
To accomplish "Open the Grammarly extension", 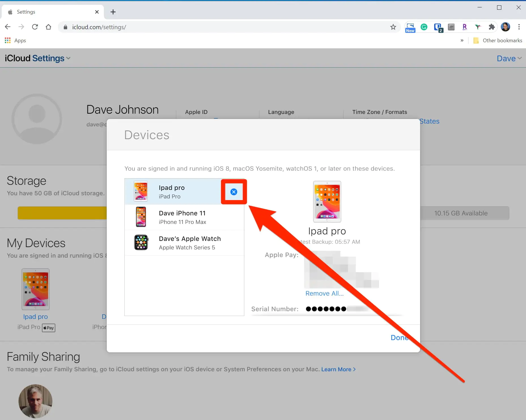I will point(424,27).
